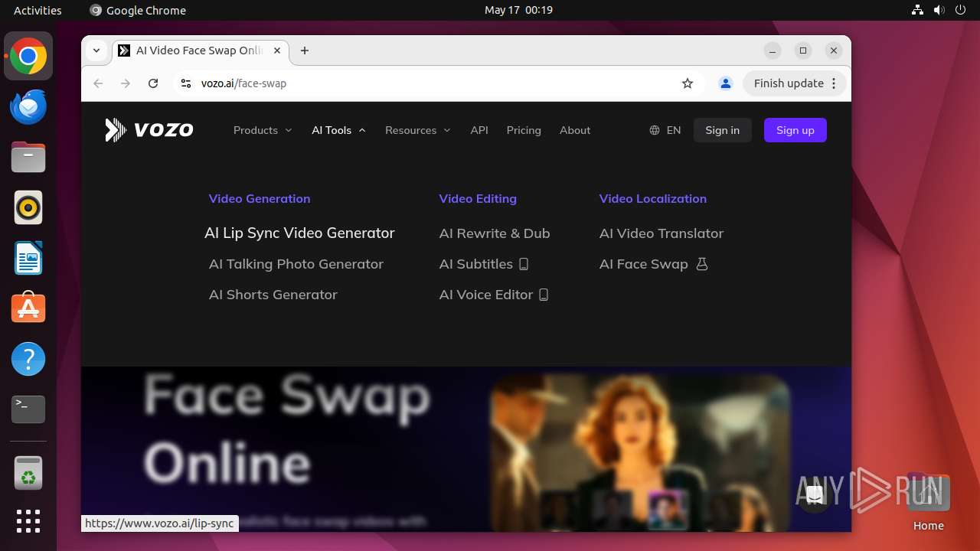
Task: Open the Home desktop folder
Action: [928, 502]
